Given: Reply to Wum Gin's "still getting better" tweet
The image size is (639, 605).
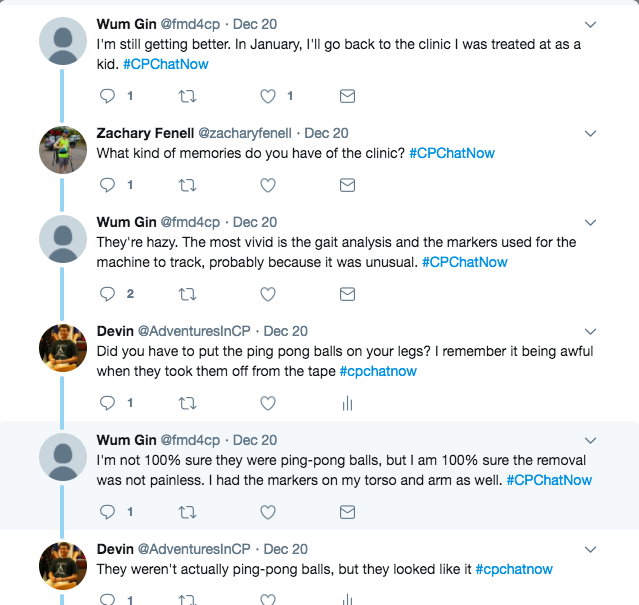Looking at the screenshot, I should pyautogui.click(x=109, y=96).
